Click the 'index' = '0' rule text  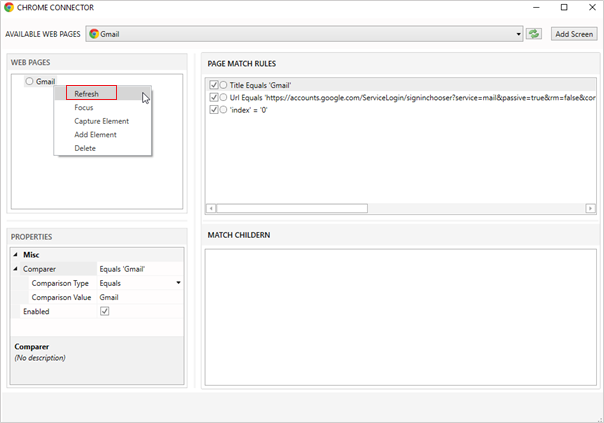[248, 110]
